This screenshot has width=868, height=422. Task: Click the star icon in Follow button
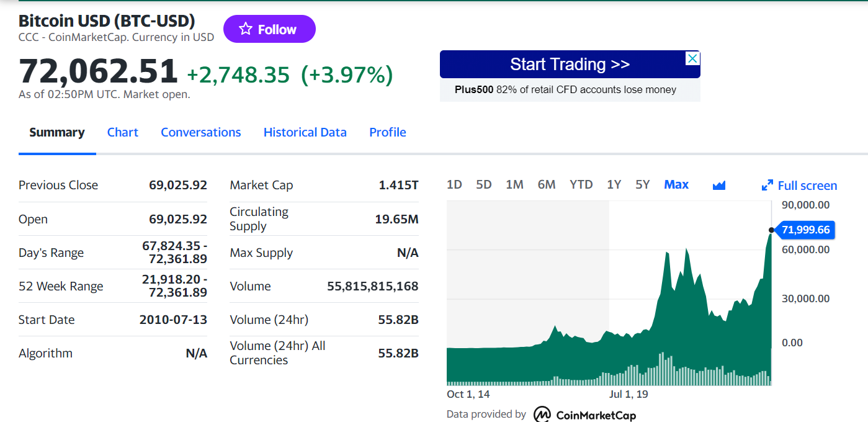246,29
